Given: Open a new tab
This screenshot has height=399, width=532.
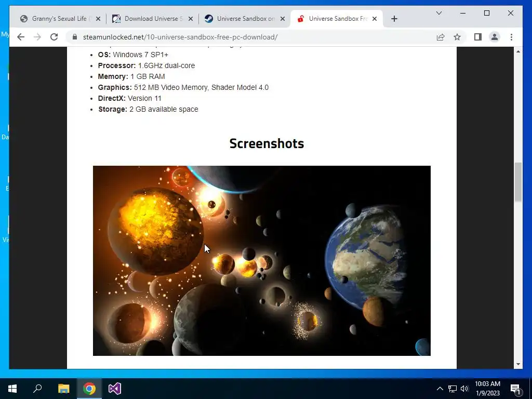Looking at the screenshot, I should (x=394, y=19).
